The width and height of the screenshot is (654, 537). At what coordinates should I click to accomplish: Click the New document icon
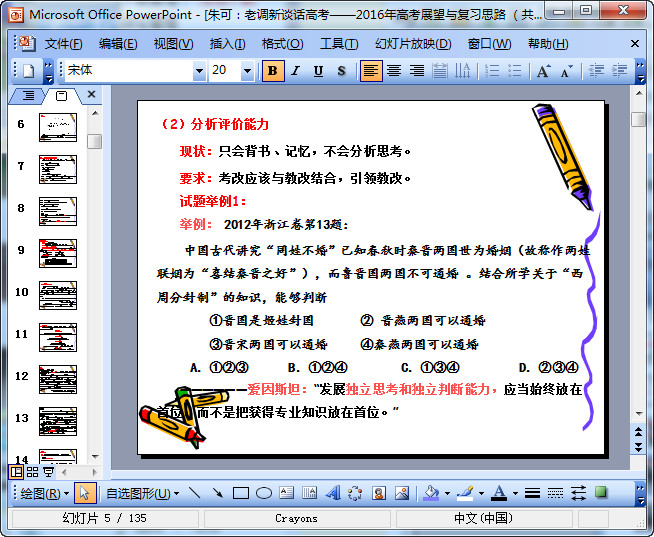point(28,71)
